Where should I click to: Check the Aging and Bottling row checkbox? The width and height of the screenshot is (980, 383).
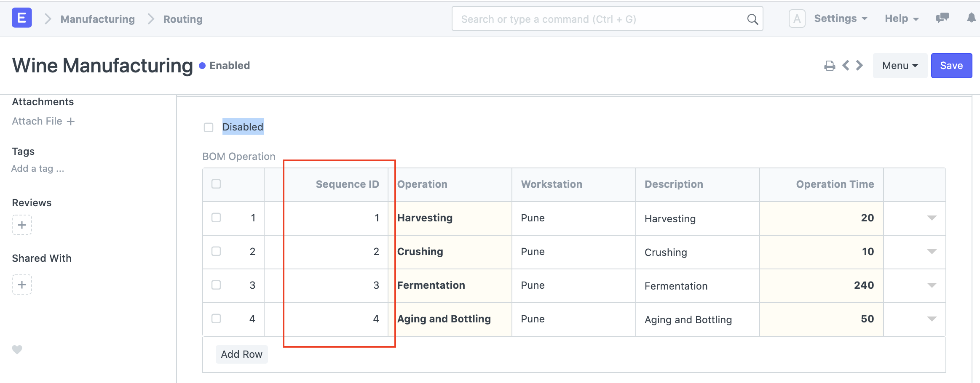click(216, 319)
